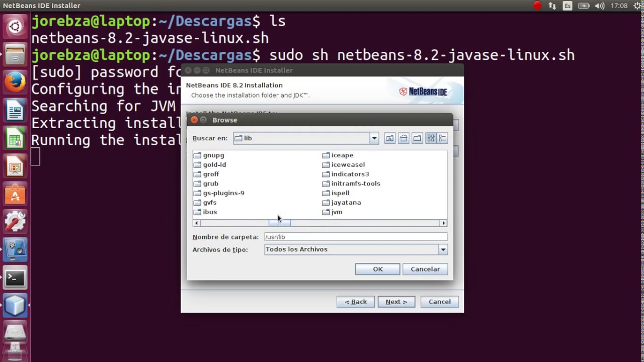Screen dimensions: 644x362
Task: Jump to the home folder in Browse dialog
Action: [404, 138]
